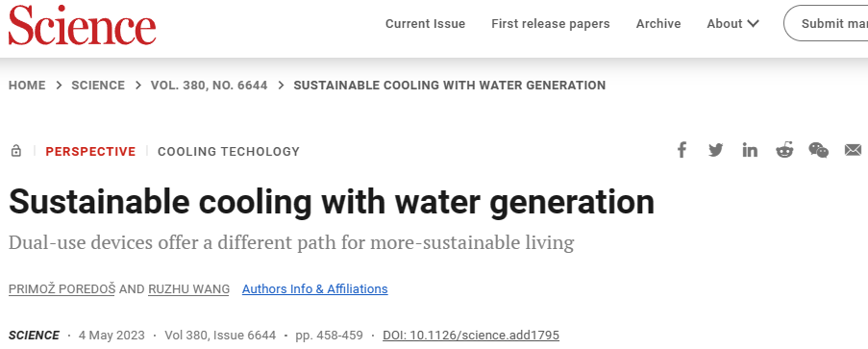Navigate to HOME breadcrumb
The width and height of the screenshot is (868, 349).
[27, 86]
